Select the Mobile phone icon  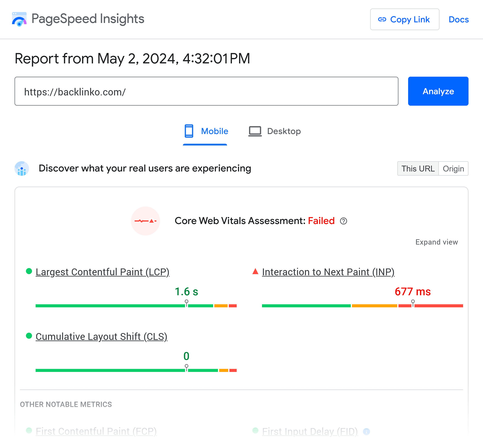point(189,131)
